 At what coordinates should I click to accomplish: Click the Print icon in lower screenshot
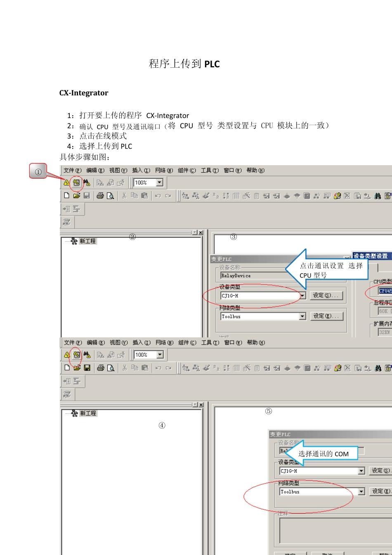pos(100,368)
